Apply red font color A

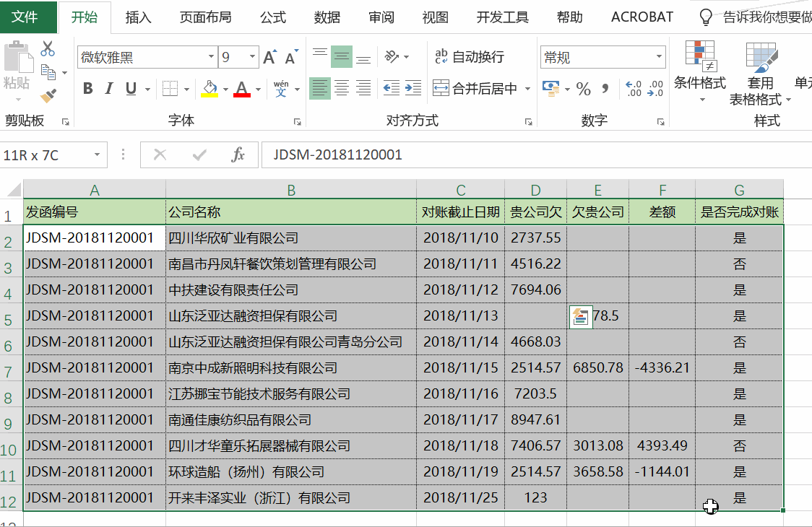242,89
